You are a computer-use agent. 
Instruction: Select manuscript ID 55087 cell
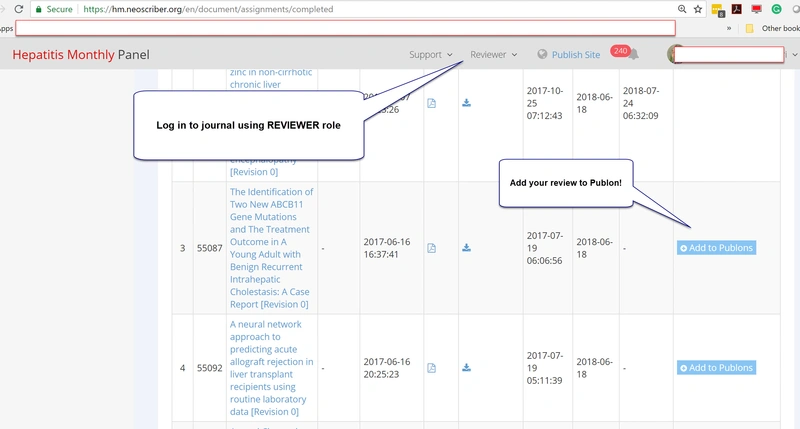tap(210, 248)
